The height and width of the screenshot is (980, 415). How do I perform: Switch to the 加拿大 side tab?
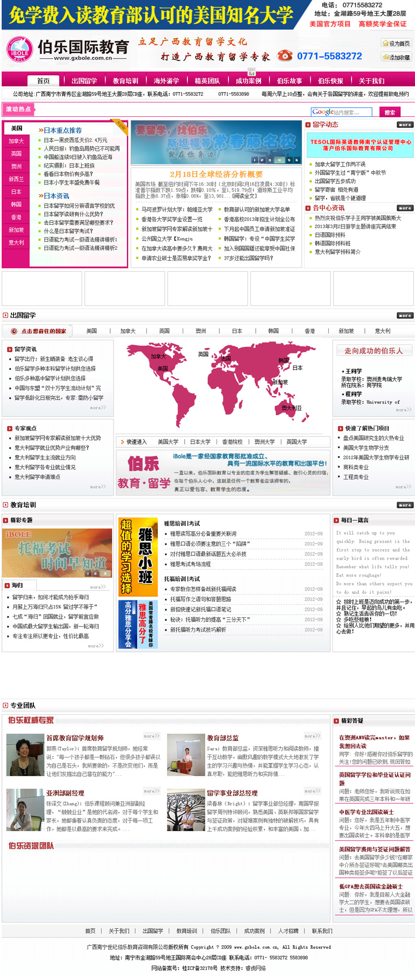point(16,141)
